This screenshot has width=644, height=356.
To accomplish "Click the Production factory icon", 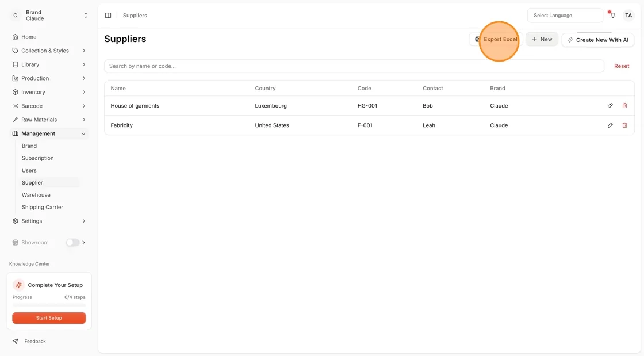I will 15,78.
